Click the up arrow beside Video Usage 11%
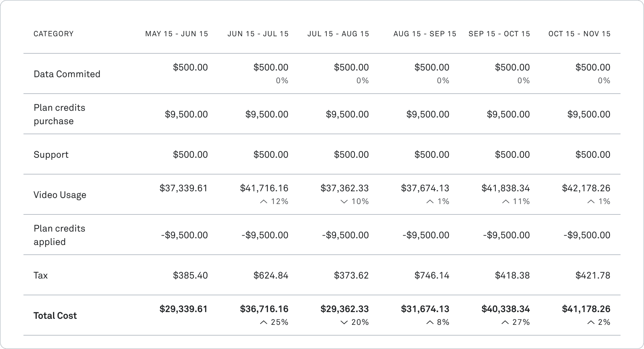The height and width of the screenshot is (349, 644). click(505, 202)
